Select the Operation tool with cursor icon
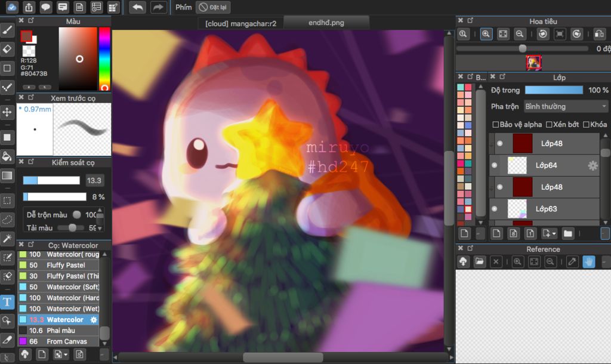This screenshot has height=364, width=611. (7, 321)
